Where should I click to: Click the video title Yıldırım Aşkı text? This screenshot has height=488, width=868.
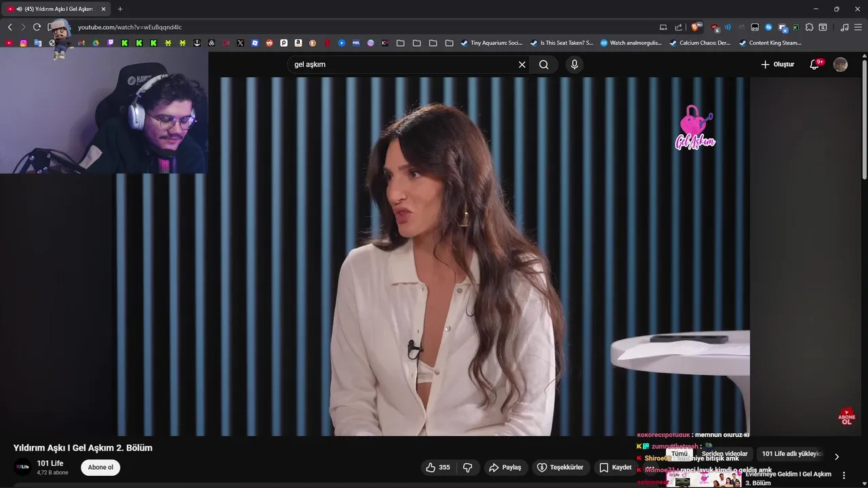83,448
